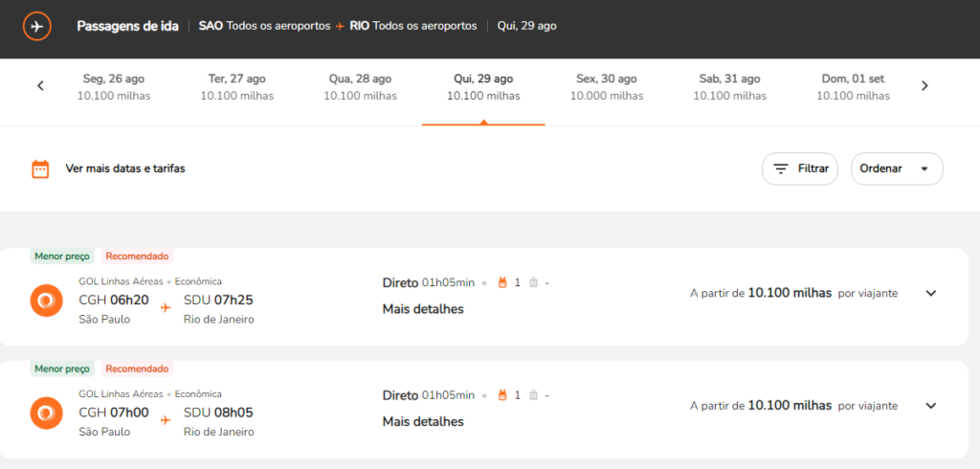Click Recomendado badge on 06h20 flight

(138, 256)
